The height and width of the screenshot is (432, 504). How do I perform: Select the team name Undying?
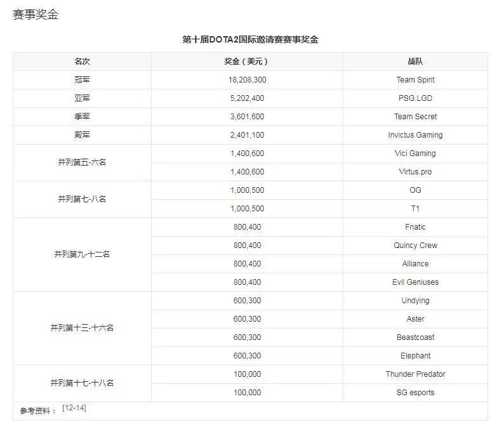click(415, 301)
